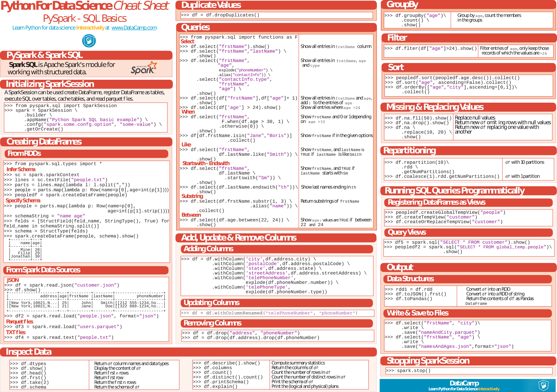Screen dimensions: 557x392
Task: Click the 'Jonathan' row in schema table
Action: tap(26, 256)
